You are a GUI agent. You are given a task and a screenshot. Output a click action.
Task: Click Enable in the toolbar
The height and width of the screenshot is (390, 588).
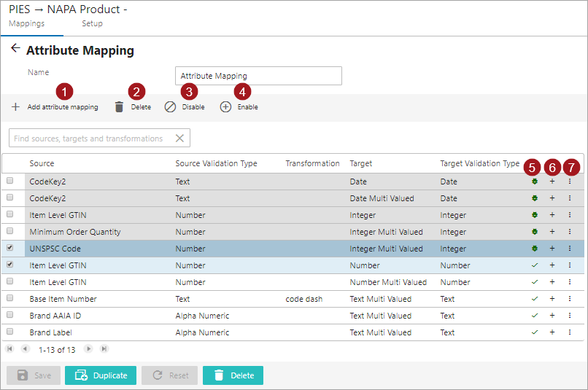[x=239, y=106]
